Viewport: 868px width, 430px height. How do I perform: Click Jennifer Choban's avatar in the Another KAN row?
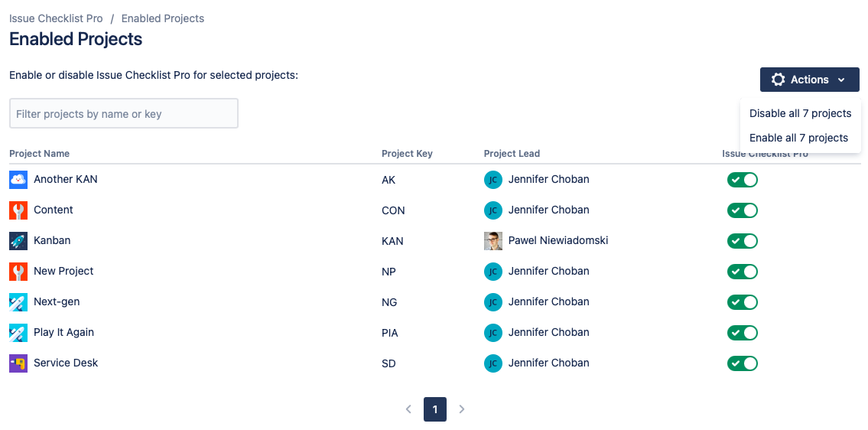point(493,180)
